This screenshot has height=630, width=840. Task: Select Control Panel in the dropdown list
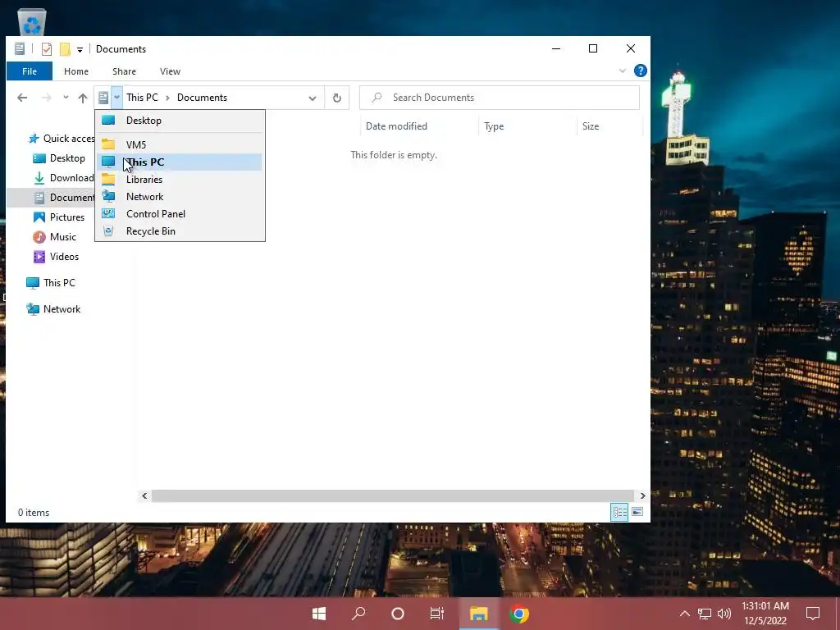tap(180, 214)
